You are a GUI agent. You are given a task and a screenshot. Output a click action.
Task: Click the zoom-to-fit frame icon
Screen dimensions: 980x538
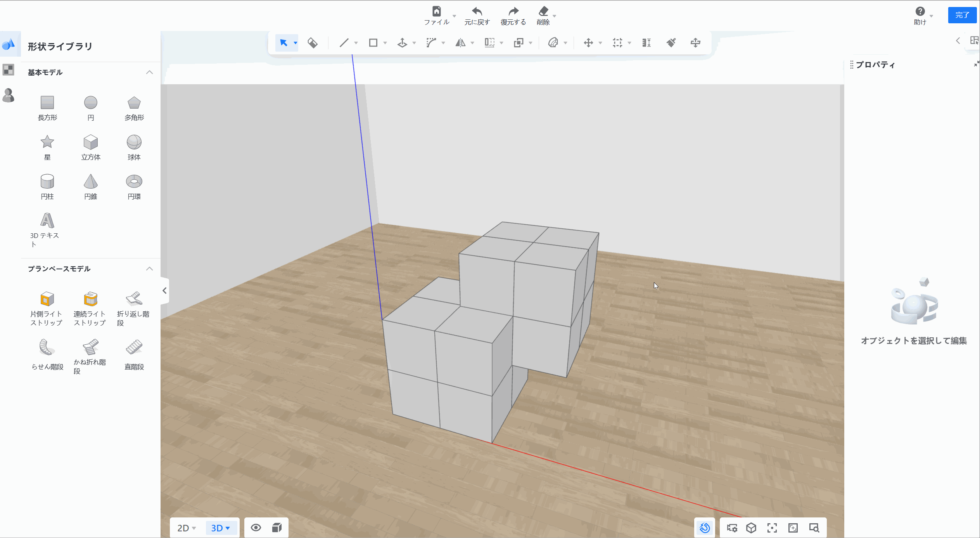click(793, 528)
